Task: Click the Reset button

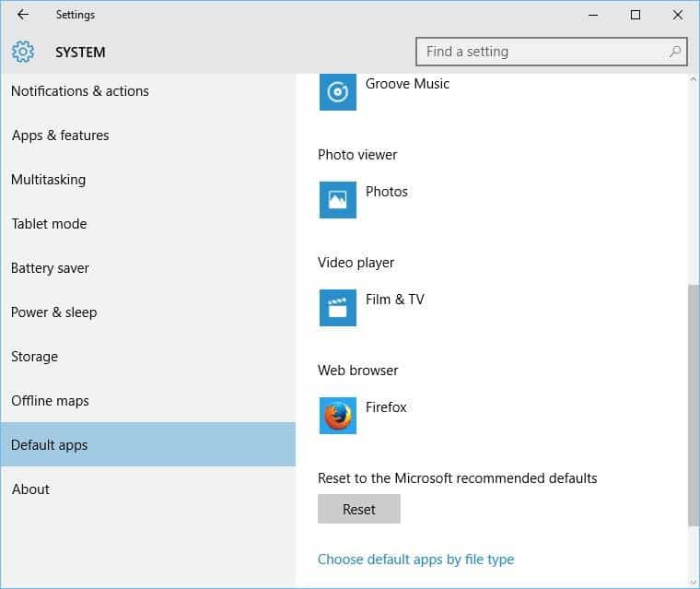Action: (359, 509)
